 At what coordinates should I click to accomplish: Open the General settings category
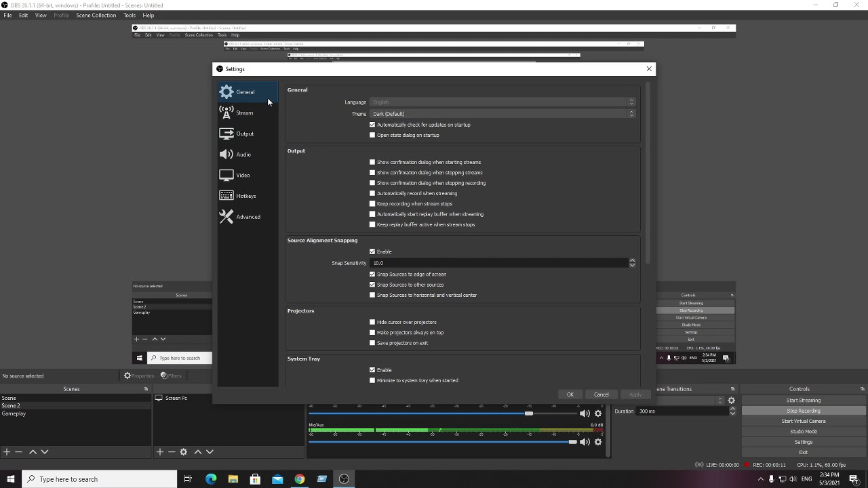coord(248,92)
